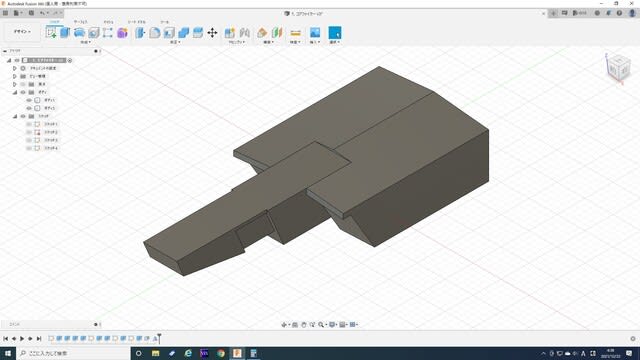640x360 pixels.
Task: Switch to the Surface tab
Action: click(80, 22)
